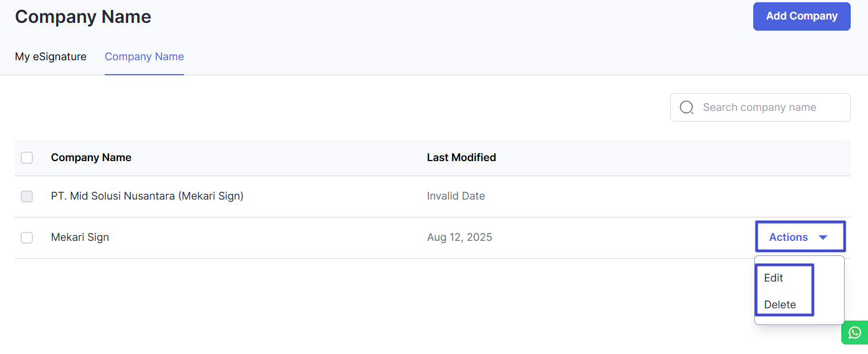Click the Invalid Date cell
This screenshot has height=354, width=868.
click(x=456, y=196)
